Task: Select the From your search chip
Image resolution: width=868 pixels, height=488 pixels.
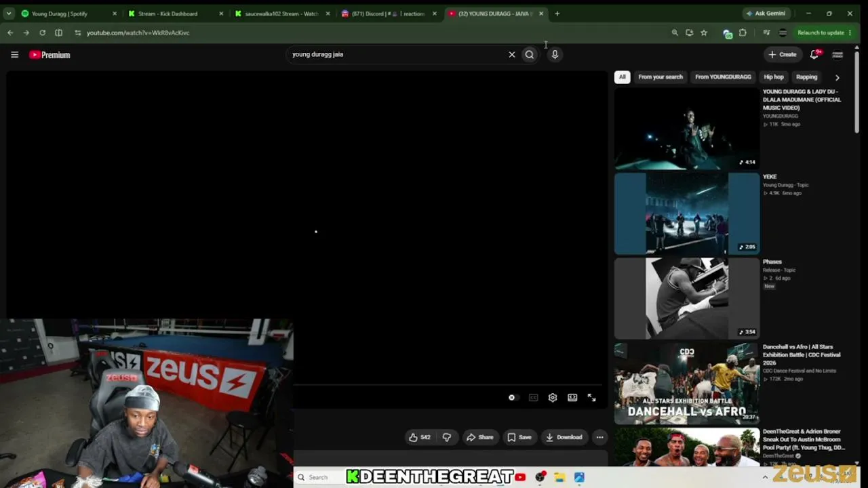Action: tap(660, 77)
